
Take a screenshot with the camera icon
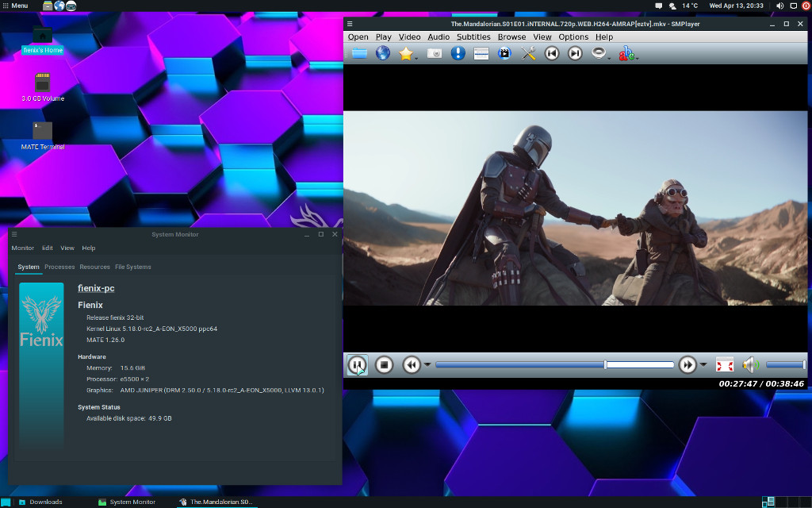point(435,53)
